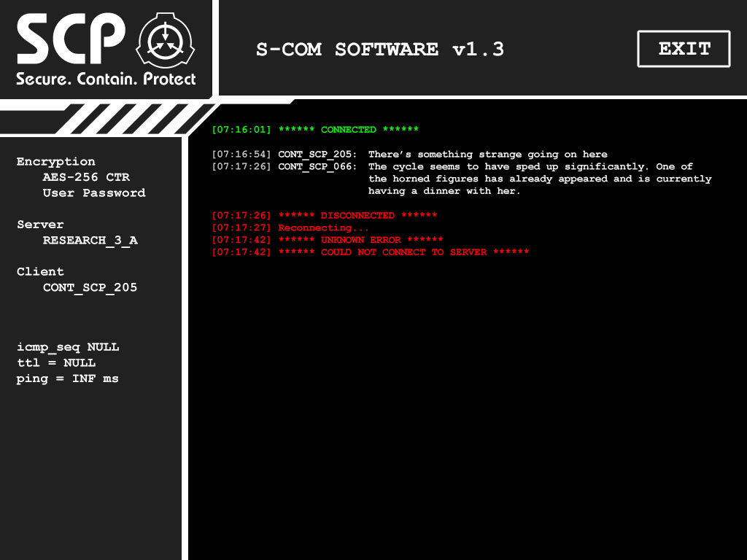The image size is (747, 560).
Task: Click the 'Reconnecting...' log entry
Action: [x=290, y=228]
